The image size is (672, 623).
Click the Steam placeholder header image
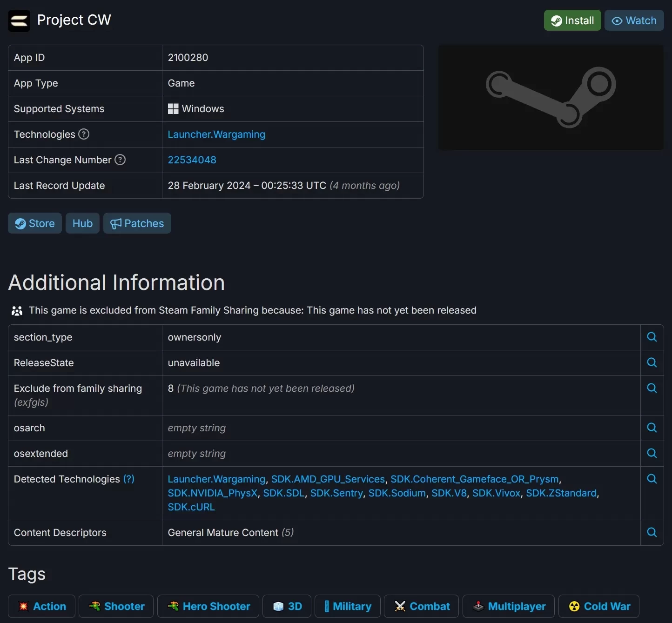[551, 97]
